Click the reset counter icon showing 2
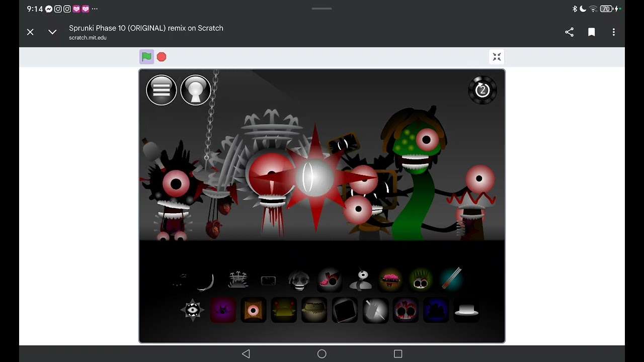The width and height of the screenshot is (644, 362). pos(482,90)
